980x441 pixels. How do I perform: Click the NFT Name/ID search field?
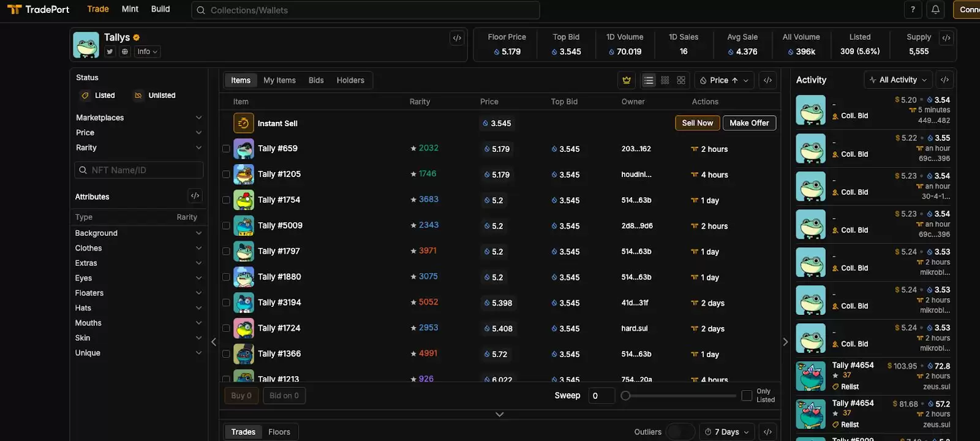[139, 170]
